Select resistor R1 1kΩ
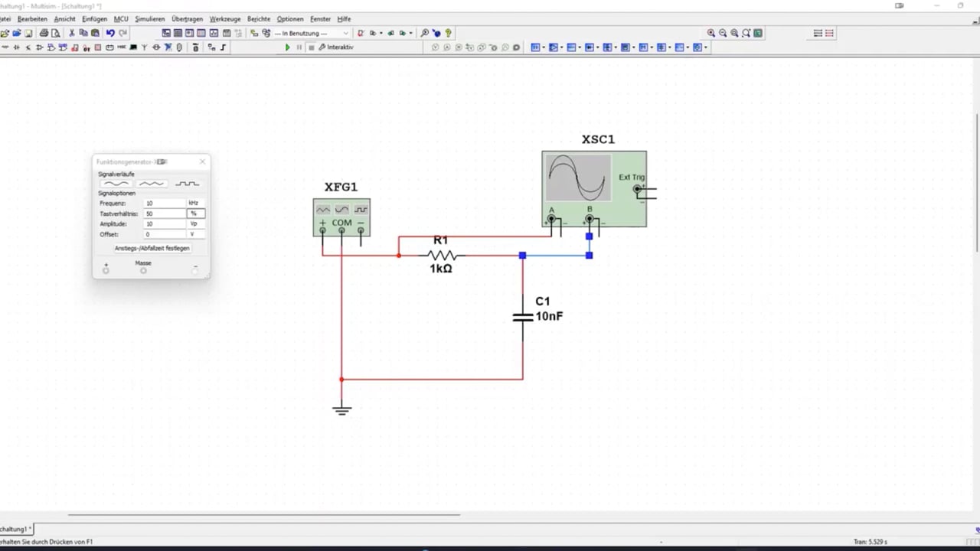980x551 pixels. point(443,256)
